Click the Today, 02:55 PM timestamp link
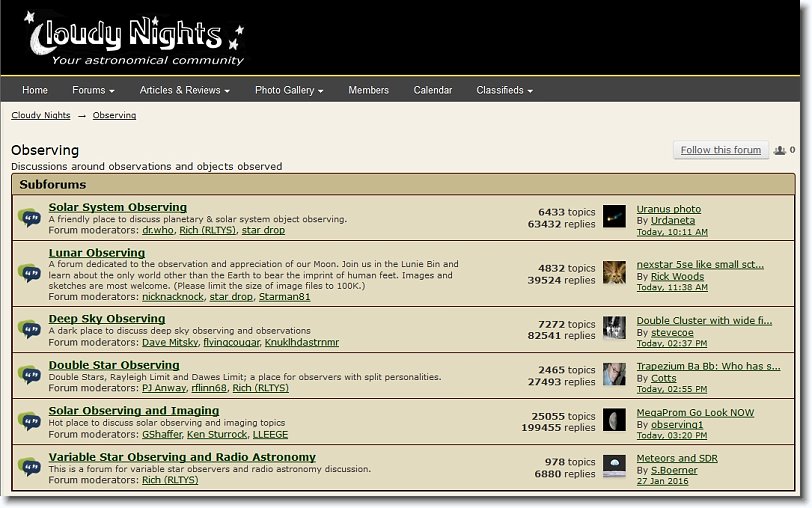This screenshot has height=508, width=812. (672, 389)
